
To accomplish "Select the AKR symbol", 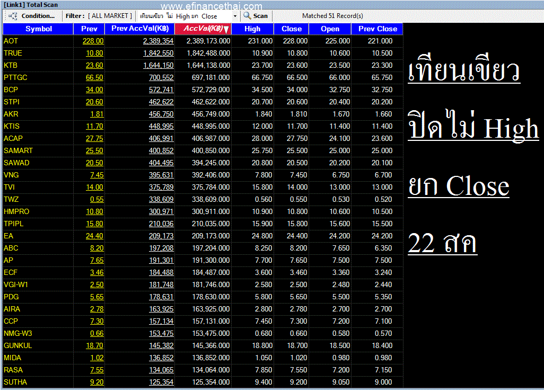I will (x=11, y=114).
